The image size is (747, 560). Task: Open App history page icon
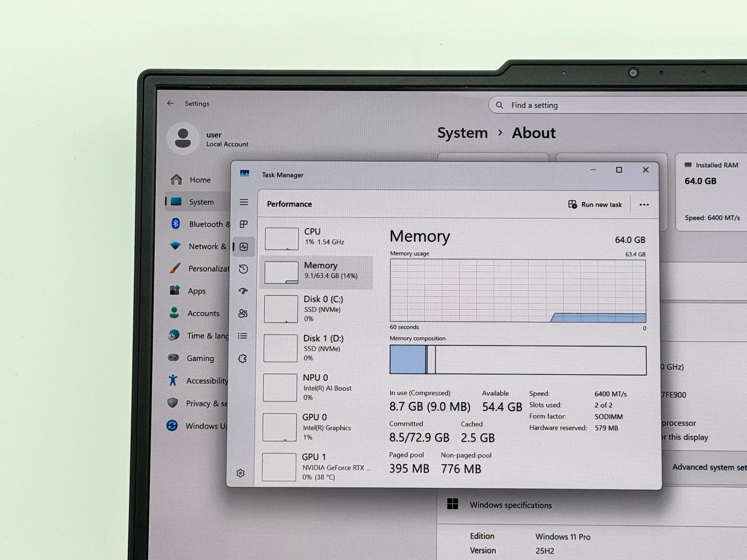pos(243,269)
